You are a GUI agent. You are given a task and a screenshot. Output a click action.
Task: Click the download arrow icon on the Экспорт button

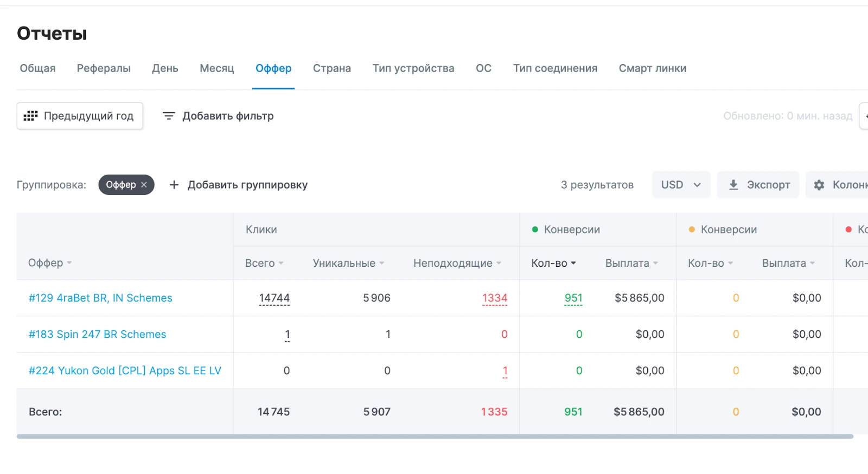pos(733,185)
